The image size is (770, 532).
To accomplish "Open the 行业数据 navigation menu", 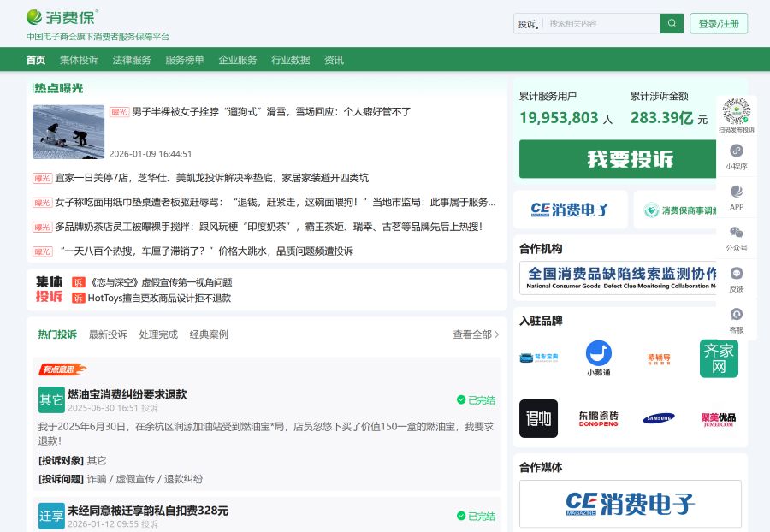I will pos(291,60).
